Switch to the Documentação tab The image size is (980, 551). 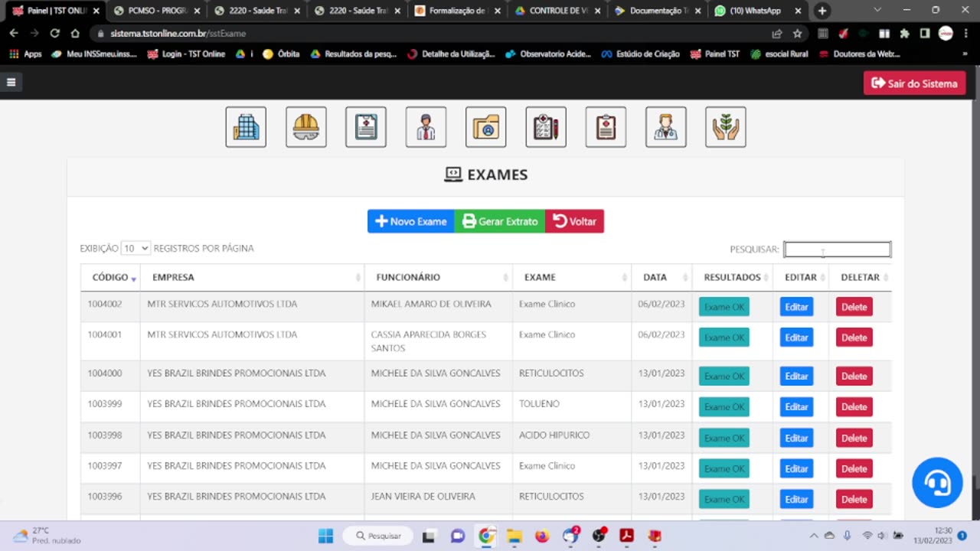coord(658,11)
